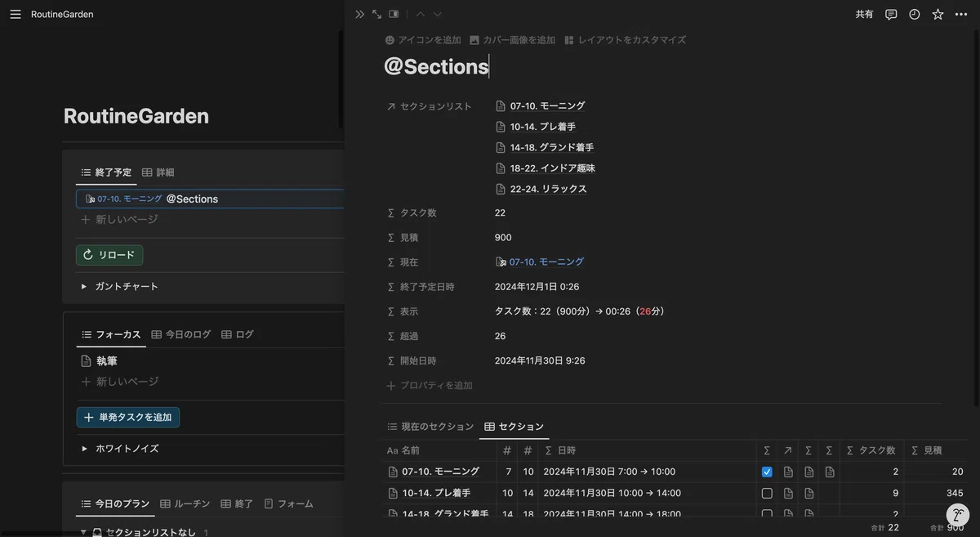This screenshot has width=980, height=537.
Task: Click the 超過 value 26
Action: pos(500,336)
